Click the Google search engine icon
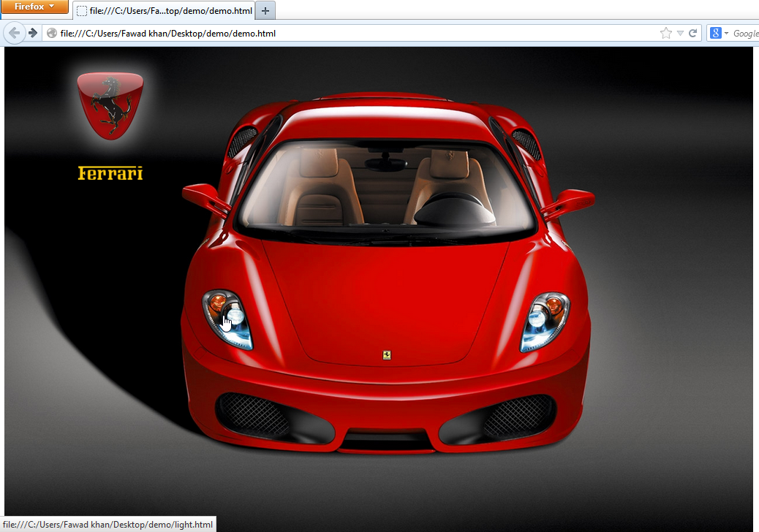This screenshot has width=759, height=532. click(715, 33)
